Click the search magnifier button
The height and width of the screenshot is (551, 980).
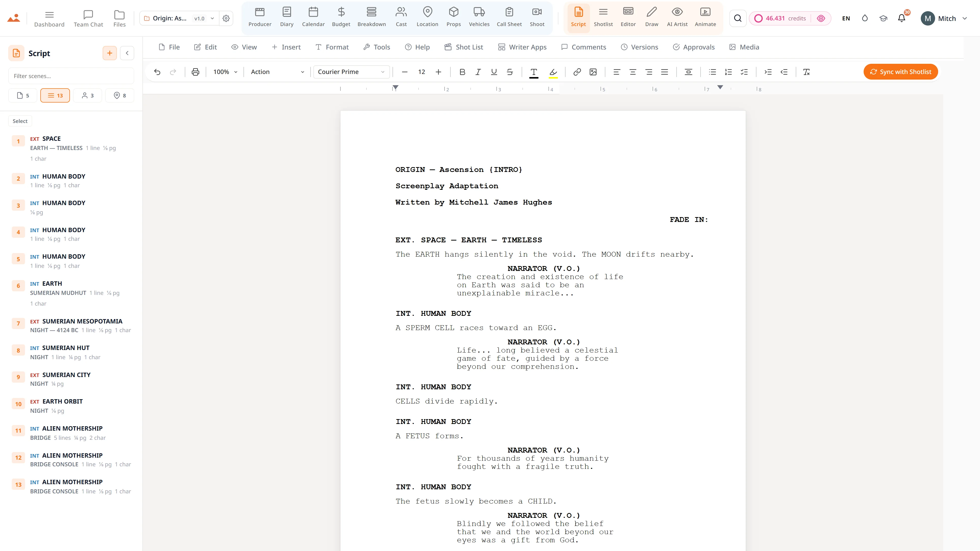point(738,18)
